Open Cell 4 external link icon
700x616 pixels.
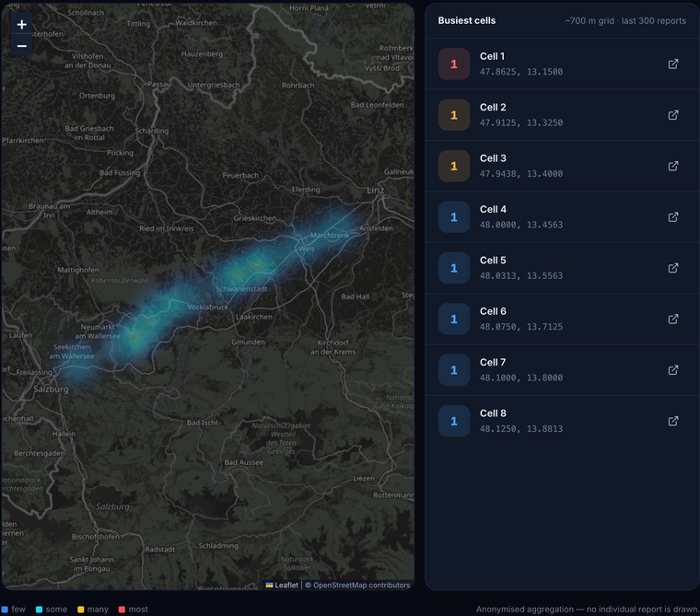click(x=673, y=217)
